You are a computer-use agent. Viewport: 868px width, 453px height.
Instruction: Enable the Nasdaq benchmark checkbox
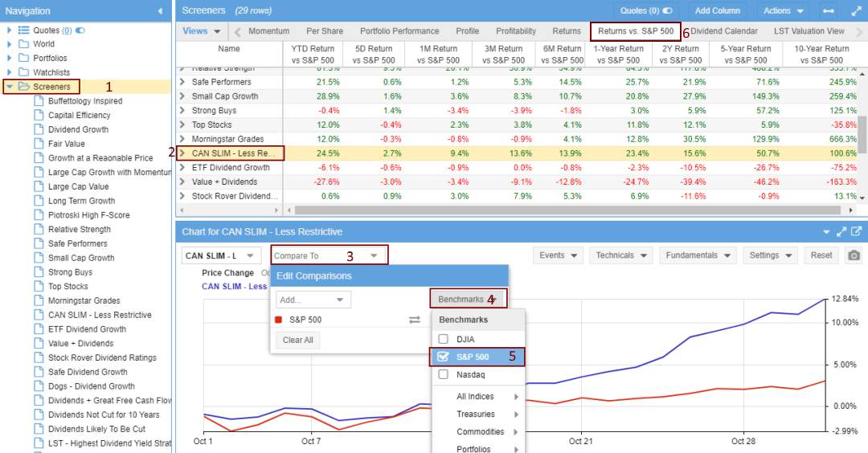[x=443, y=374]
